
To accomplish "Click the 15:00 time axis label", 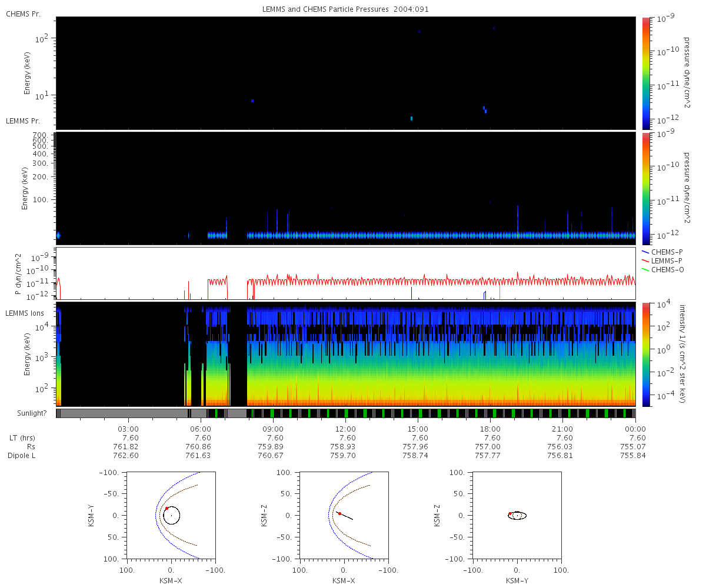I will (x=418, y=429).
